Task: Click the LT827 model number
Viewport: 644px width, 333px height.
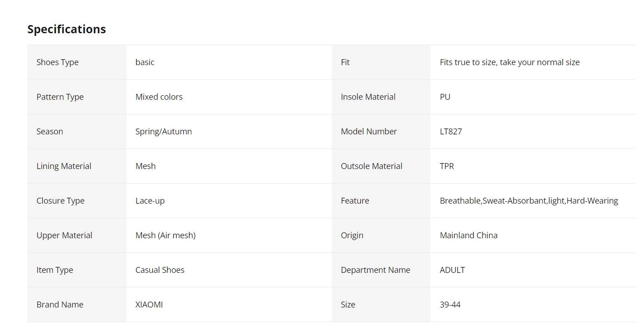Action: [x=451, y=132]
